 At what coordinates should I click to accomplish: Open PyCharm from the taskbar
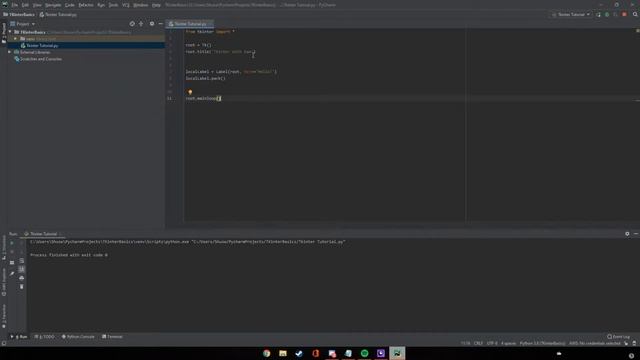pyautogui.click(x=397, y=353)
